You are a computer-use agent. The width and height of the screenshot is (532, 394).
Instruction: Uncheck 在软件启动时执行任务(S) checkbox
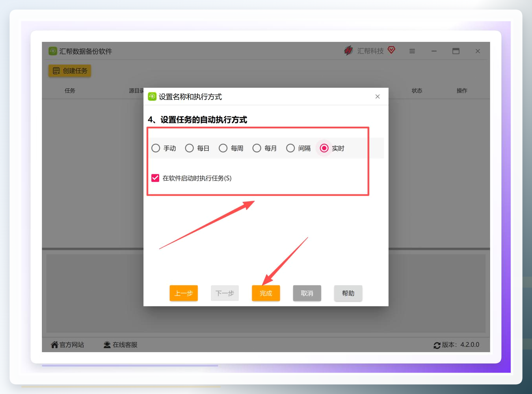pyautogui.click(x=155, y=178)
